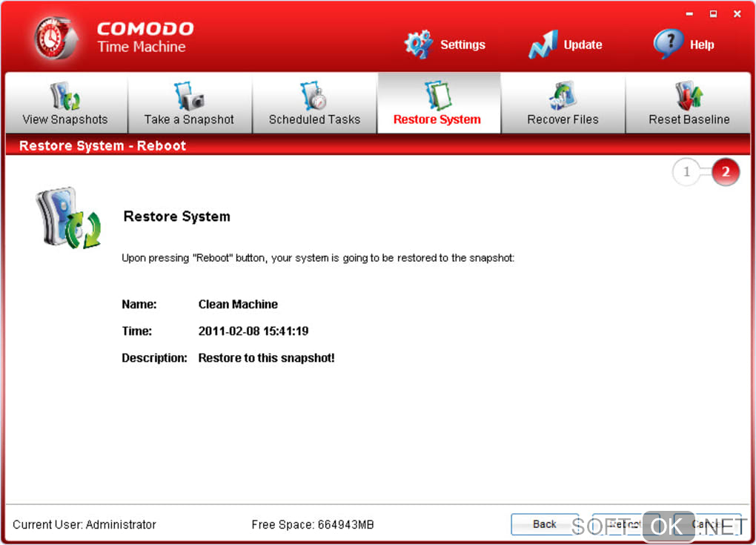Click the View Snapshots icon
This screenshot has height=545, width=756.
(65, 96)
